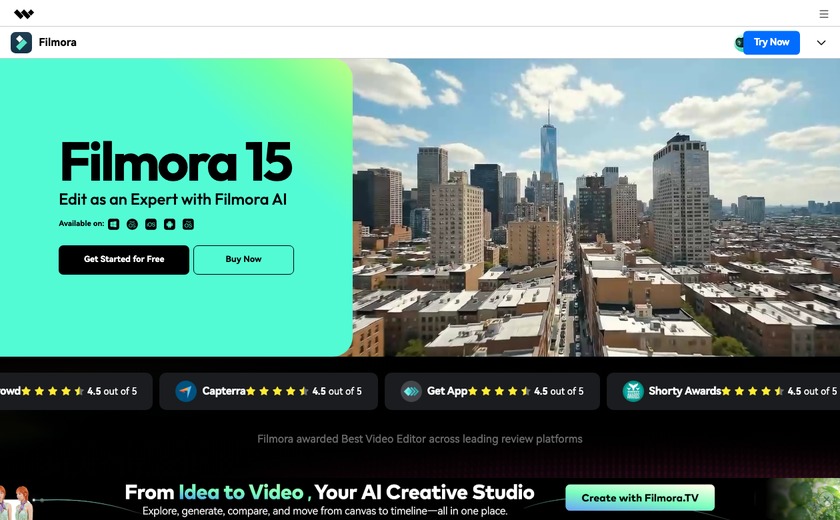This screenshot has width=840, height=520.
Task: Click the round macOS platform icon
Action: tap(132, 224)
